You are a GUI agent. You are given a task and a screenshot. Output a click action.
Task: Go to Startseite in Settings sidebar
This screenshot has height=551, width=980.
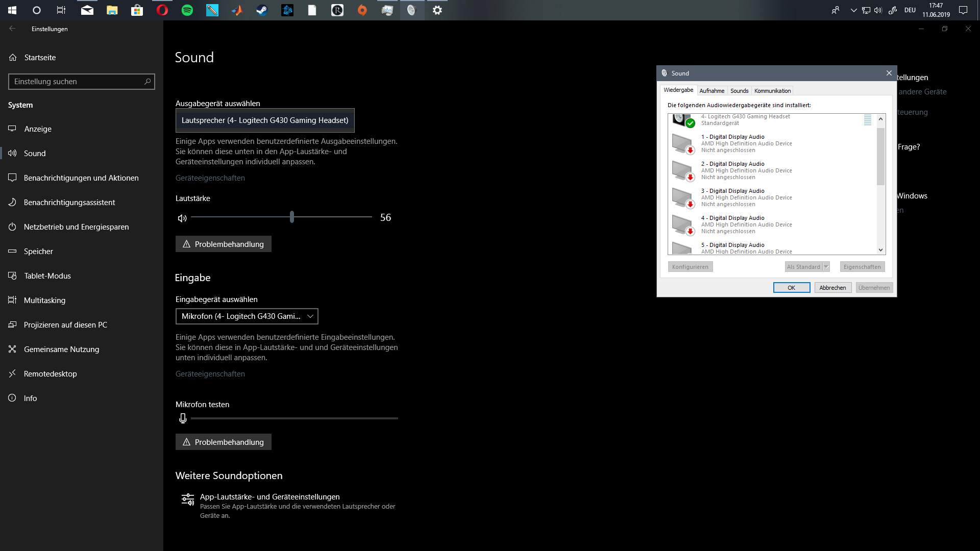pyautogui.click(x=82, y=57)
